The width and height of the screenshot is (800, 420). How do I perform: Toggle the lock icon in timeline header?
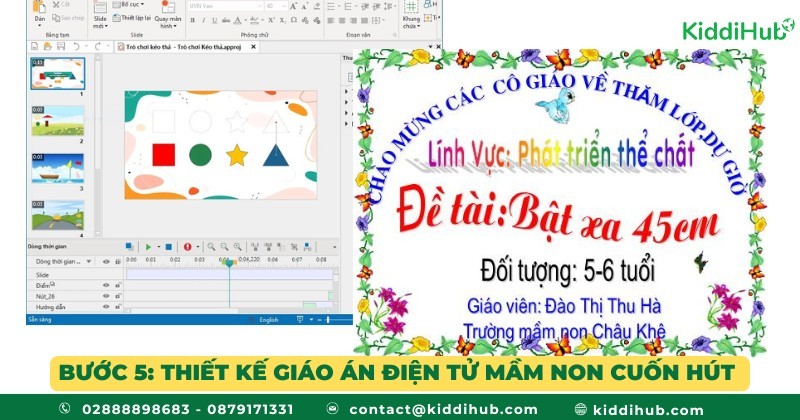(118, 261)
